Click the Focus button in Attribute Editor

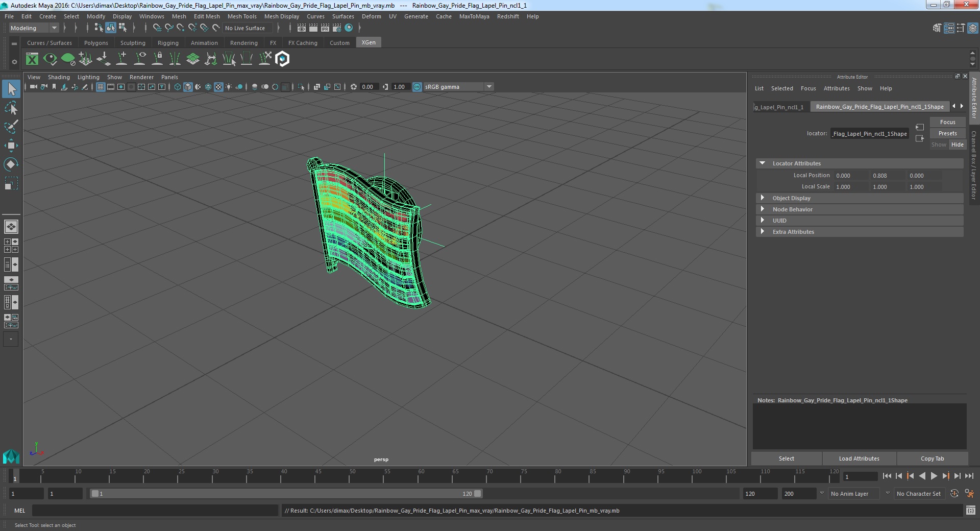click(947, 122)
